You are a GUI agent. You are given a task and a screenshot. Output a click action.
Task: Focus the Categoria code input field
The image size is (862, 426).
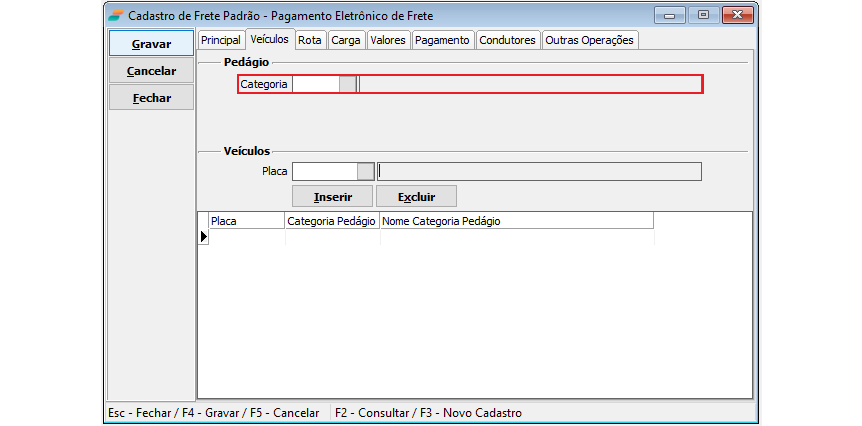click(316, 85)
